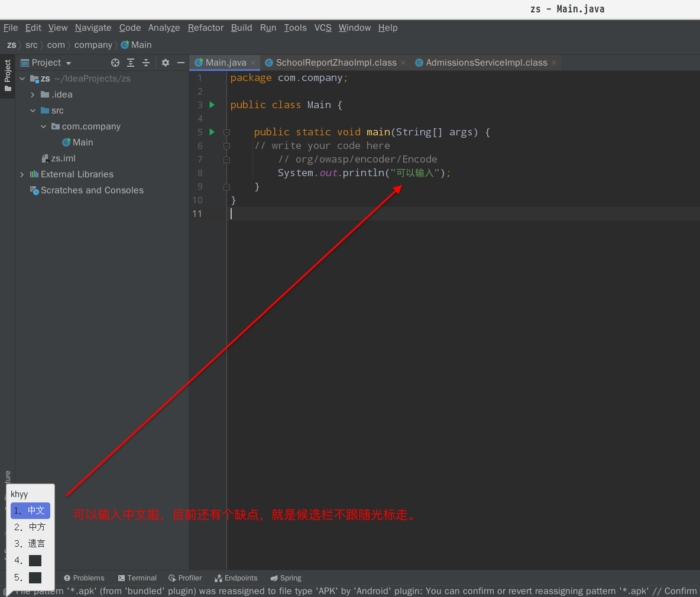700x597 pixels.
Task: Click the println string literal "可以输入"
Action: (414, 173)
